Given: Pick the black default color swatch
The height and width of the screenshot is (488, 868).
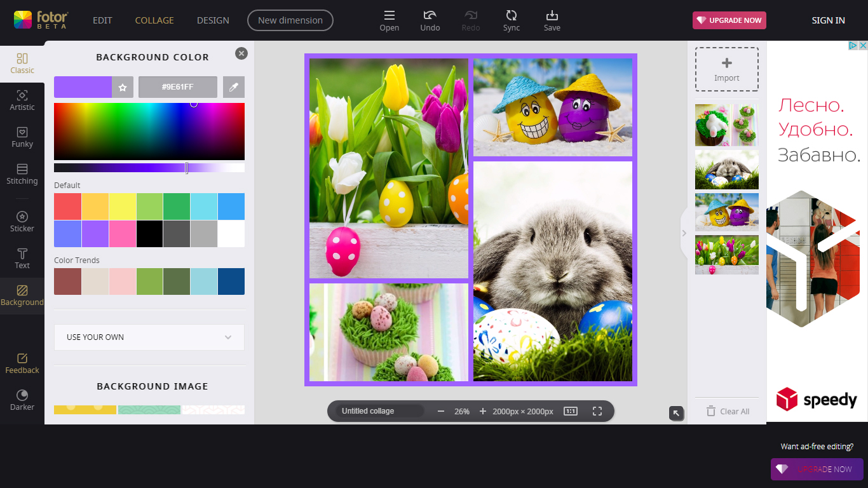Looking at the screenshot, I should 149,234.
